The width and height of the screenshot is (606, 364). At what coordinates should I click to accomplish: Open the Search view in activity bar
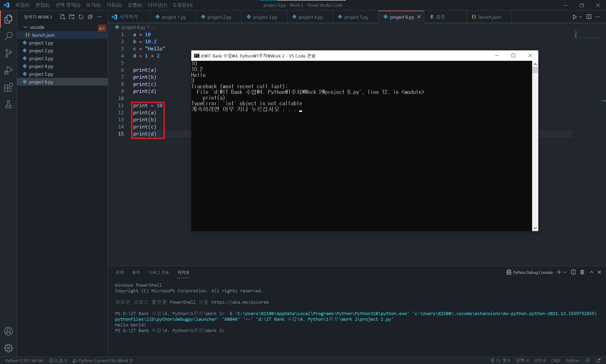(x=9, y=36)
